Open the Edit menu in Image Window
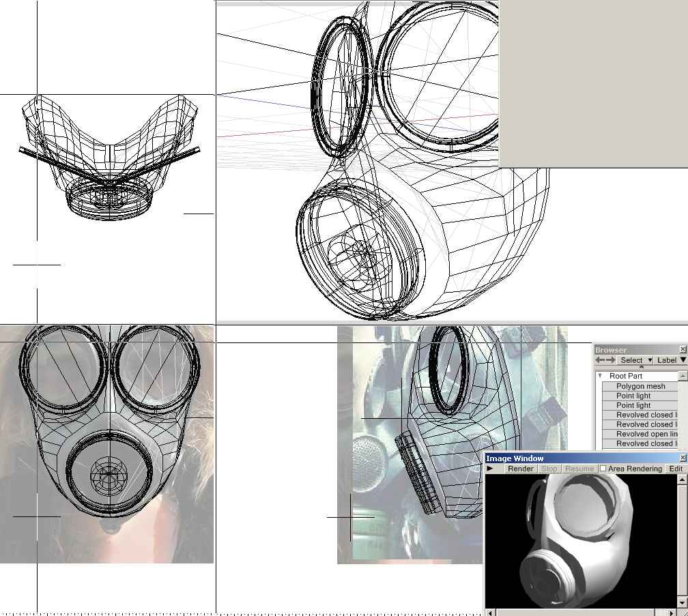Image resolution: width=688 pixels, height=616 pixels. tap(676, 469)
